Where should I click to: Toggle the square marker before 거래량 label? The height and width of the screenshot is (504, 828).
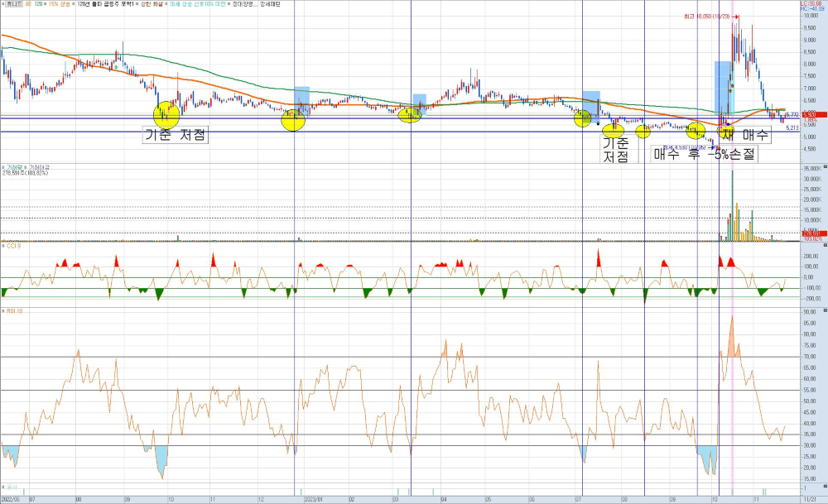point(3,167)
